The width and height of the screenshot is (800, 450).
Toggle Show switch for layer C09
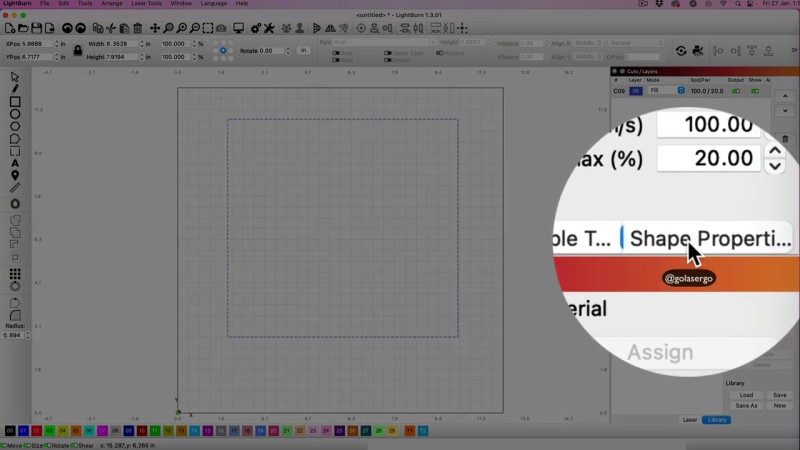tap(756, 91)
